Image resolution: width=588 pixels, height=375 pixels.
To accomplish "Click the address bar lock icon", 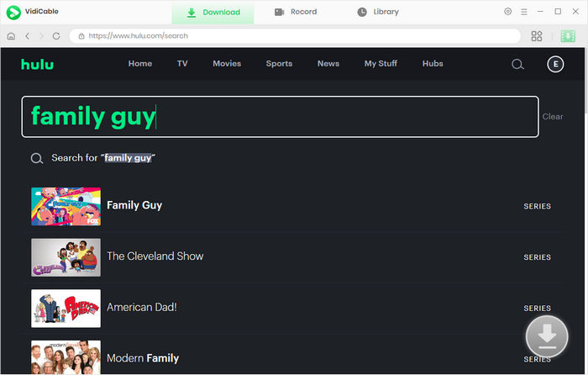I will click(x=81, y=36).
